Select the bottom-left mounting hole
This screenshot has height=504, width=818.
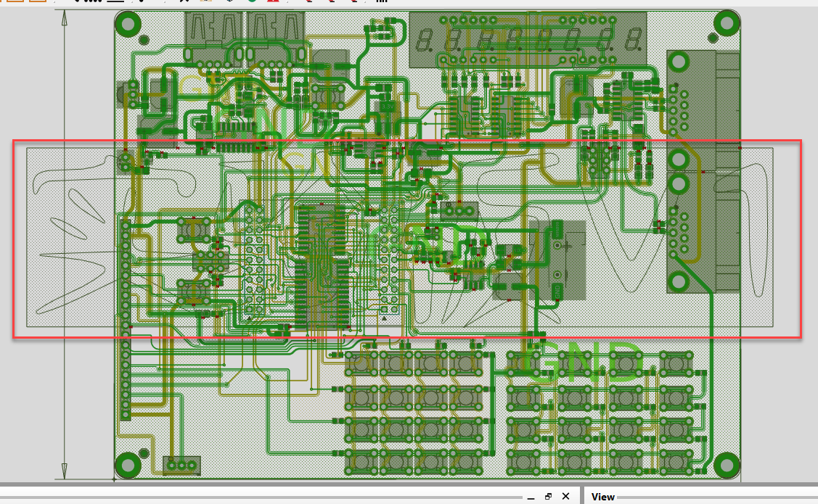[x=128, y=465]
